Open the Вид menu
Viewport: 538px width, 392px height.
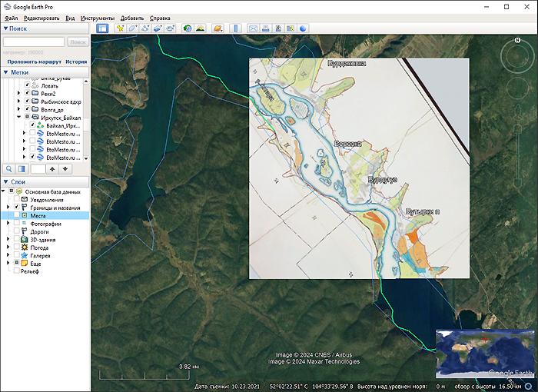coord(70,18)
